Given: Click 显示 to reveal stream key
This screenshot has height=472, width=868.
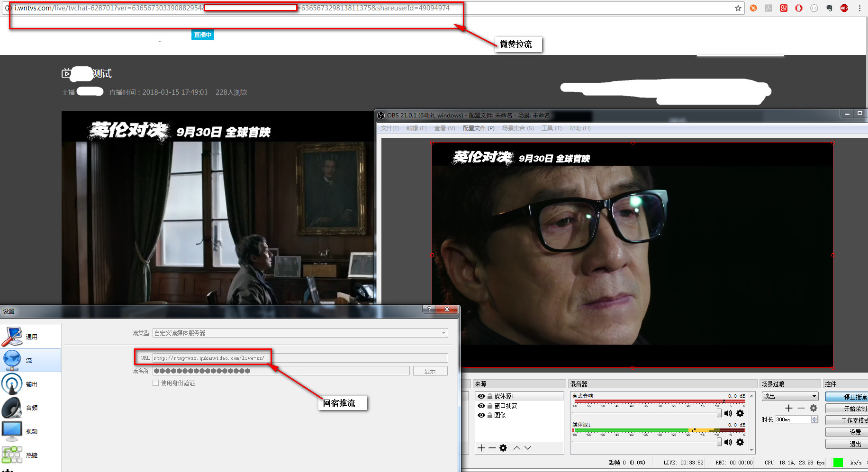Looking at the screenshot, I should [430, 371].
